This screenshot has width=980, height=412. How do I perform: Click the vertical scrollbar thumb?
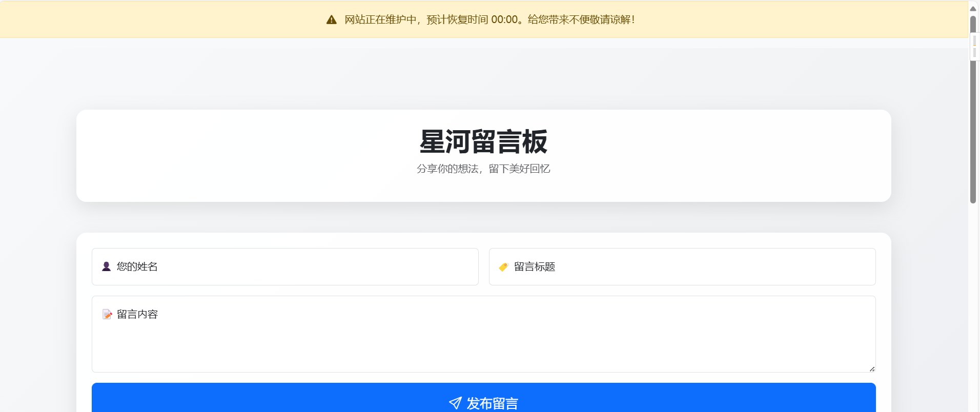click(973, 110)
